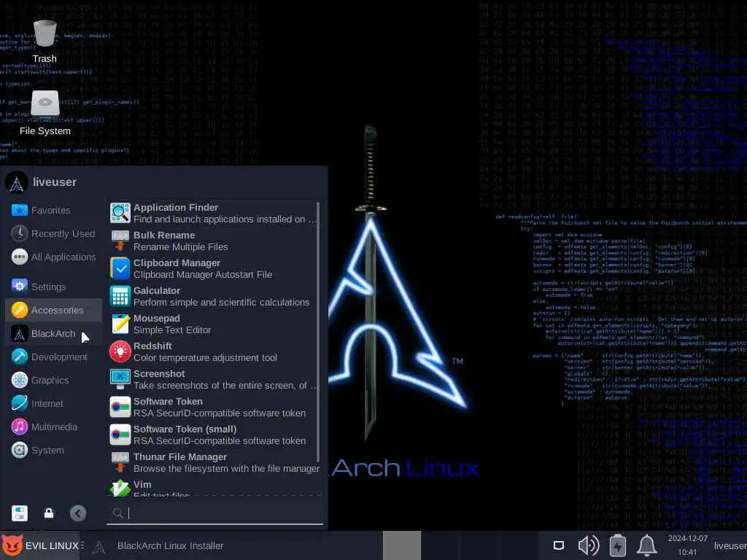Click the application list scrollbar
This screenshot has height=560, width=747.
click(x=318, y=333)
